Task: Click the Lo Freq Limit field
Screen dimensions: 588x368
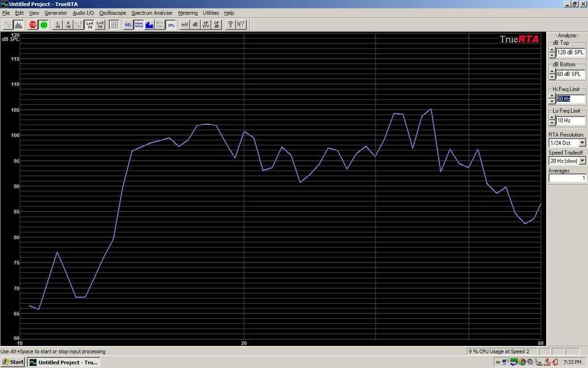Action: (x=570, y=121)
